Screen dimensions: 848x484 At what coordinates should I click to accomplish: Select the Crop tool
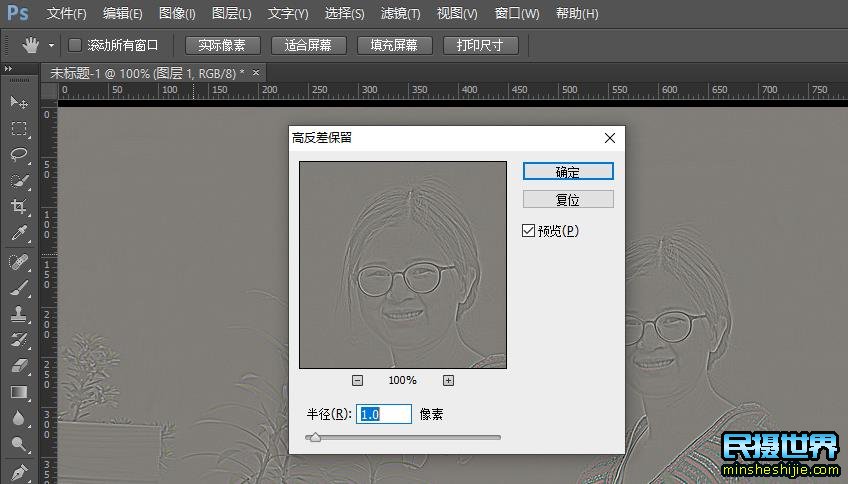[19, 207]
